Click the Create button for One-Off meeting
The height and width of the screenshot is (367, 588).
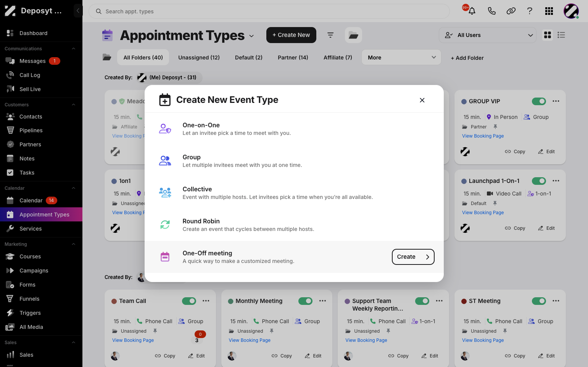(413, 257)
